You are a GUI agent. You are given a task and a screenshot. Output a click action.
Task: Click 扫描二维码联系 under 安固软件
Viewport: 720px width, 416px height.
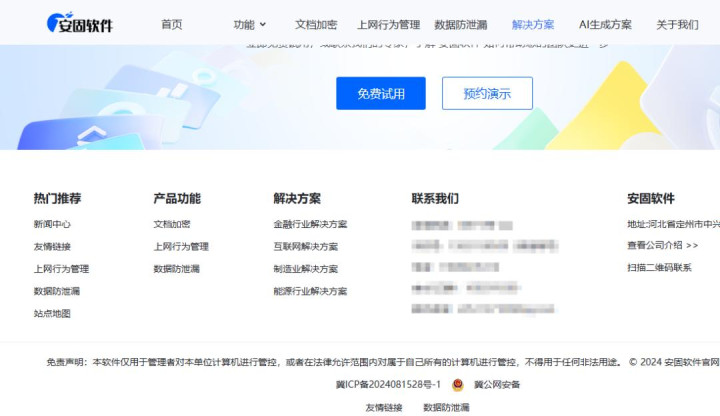pos(659,268)
